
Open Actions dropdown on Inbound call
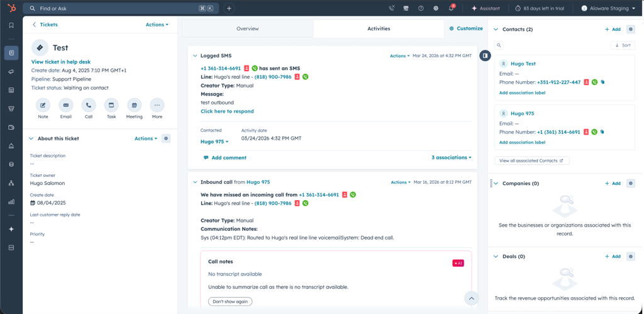click(x=401, y=182)
